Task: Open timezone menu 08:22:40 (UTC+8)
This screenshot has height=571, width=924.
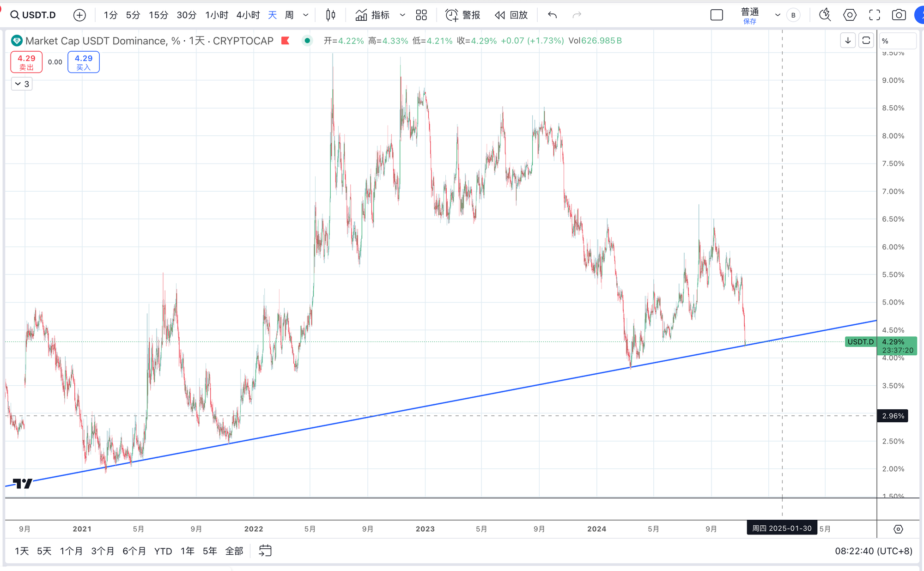Action: click(x=874, y=551)
